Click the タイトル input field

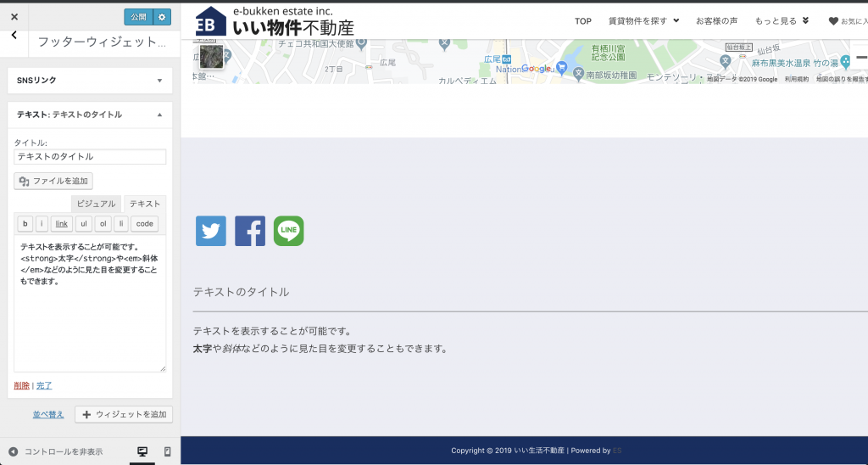[90, 157]
